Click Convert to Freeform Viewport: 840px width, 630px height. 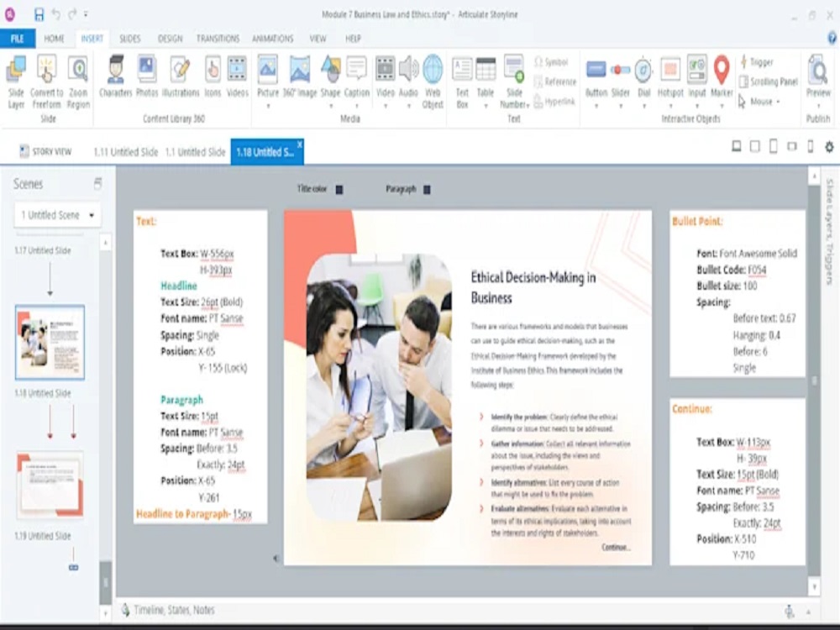tap(46, 82)
